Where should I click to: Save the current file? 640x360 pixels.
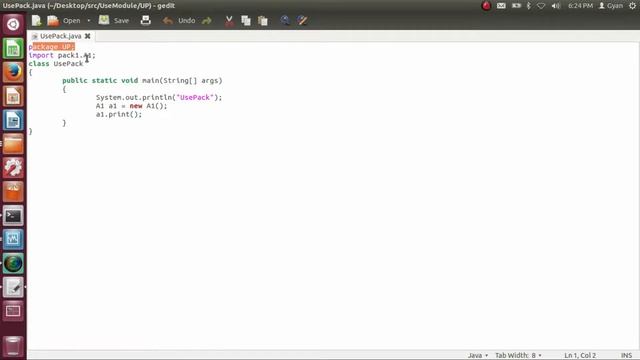click(114, 20)
